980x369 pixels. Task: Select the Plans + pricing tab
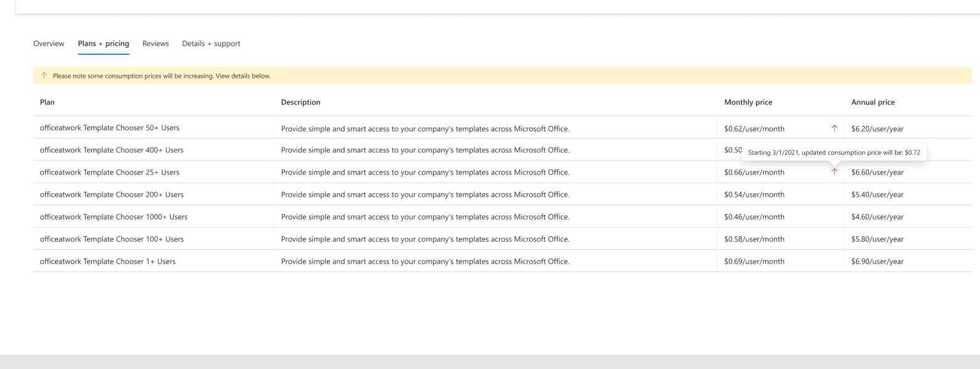104,44
